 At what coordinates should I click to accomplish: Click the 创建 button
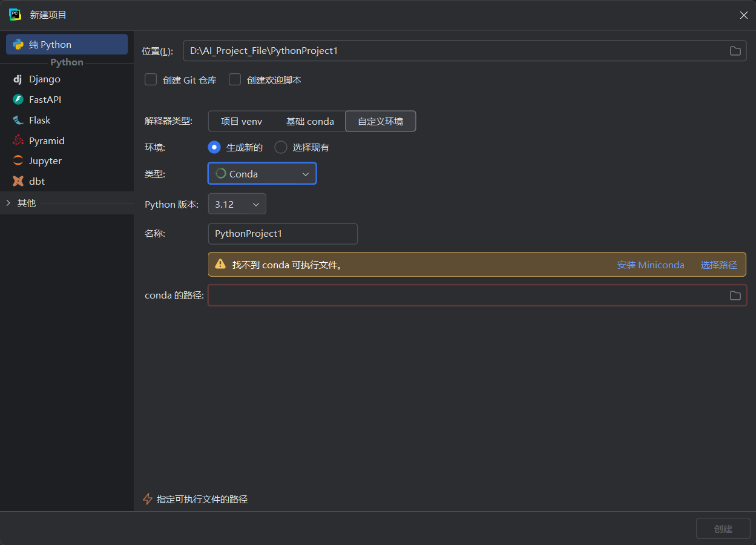(723, 529)
